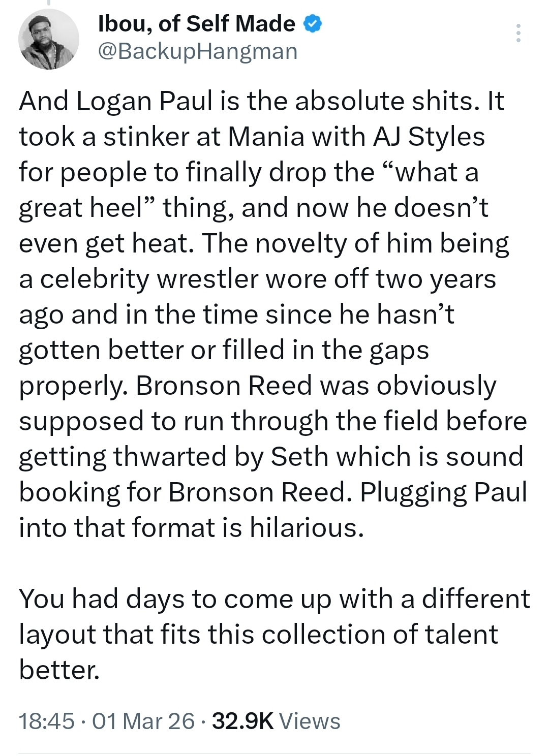Screen dimensions: 549x756
Task: Click the blue verified checkmark badge
Action: pyautogui.click(x=313, y=24)
